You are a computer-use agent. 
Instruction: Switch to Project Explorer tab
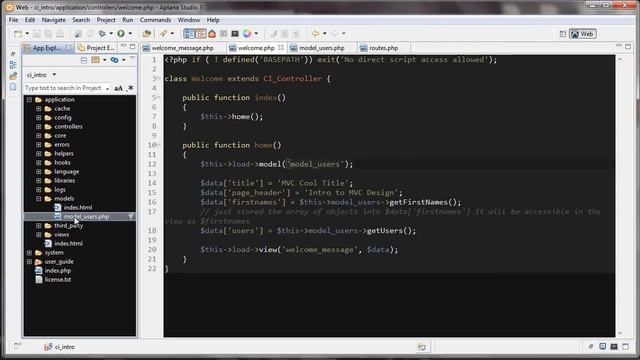click(x=96, y=48)
